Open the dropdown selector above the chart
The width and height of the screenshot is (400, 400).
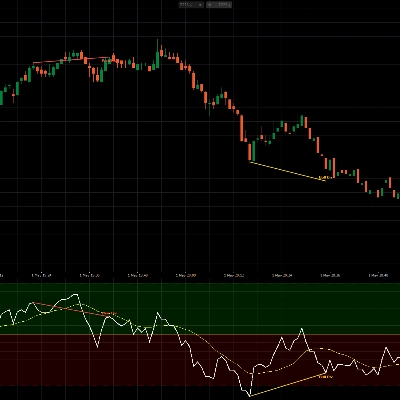tap(191, 5)
